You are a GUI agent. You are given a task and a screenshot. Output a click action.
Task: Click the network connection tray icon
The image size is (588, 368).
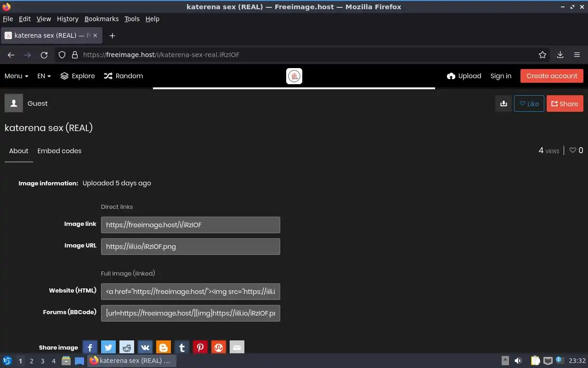tap(548, 361)
